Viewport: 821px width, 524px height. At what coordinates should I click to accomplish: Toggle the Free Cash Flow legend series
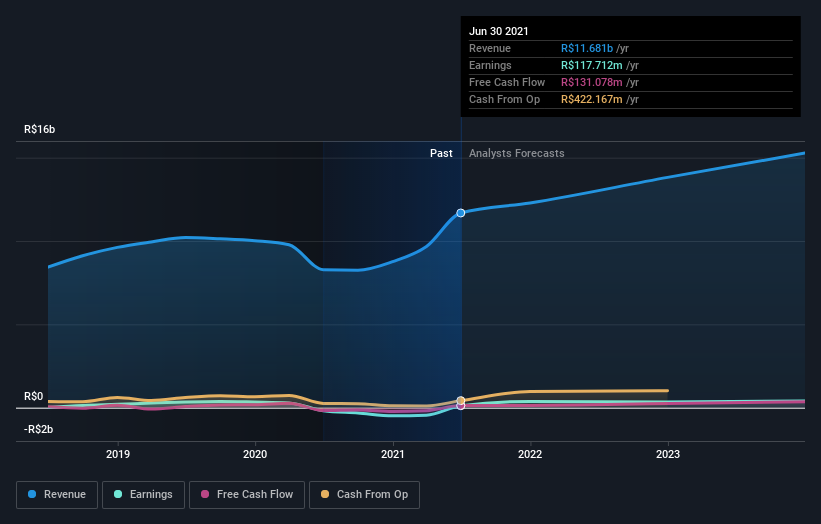[247, 495]
